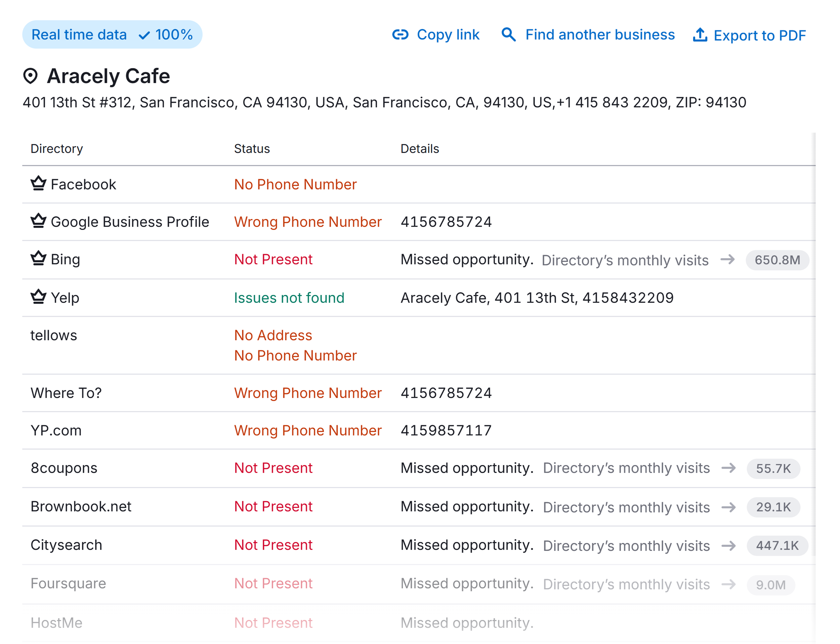Click Google Business Profile's Wrong Phone Number status
840x644 pixels.
coord(308,222)
